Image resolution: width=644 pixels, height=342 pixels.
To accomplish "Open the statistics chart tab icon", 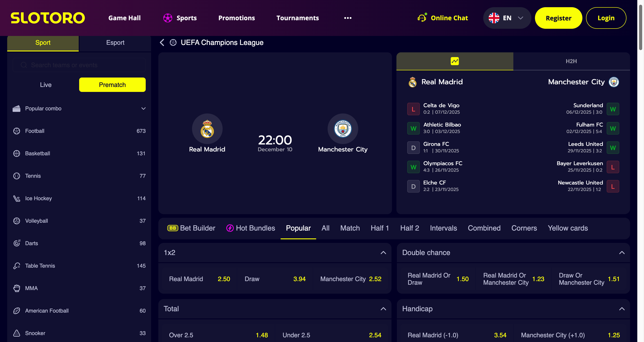I will point(455,61).
